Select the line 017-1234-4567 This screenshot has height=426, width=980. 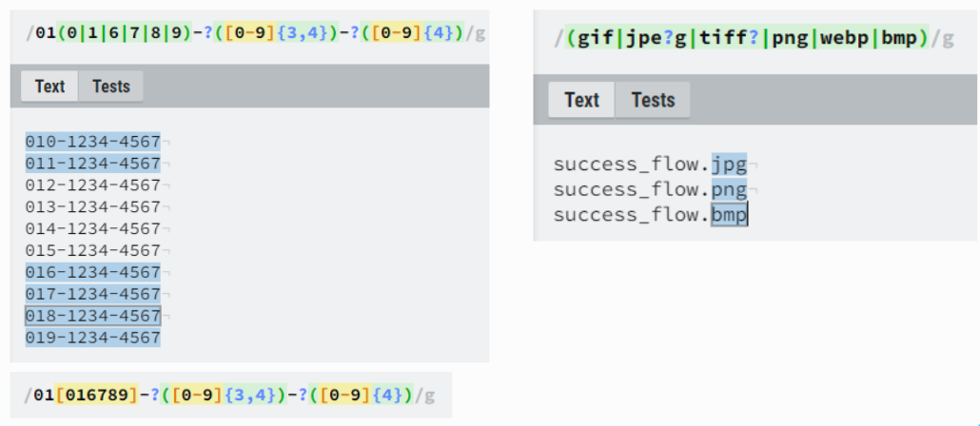click(93, 294)
